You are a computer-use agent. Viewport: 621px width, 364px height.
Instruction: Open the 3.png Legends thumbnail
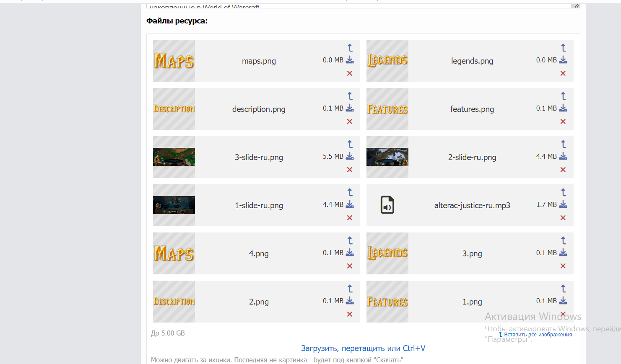tap(387, 253)
